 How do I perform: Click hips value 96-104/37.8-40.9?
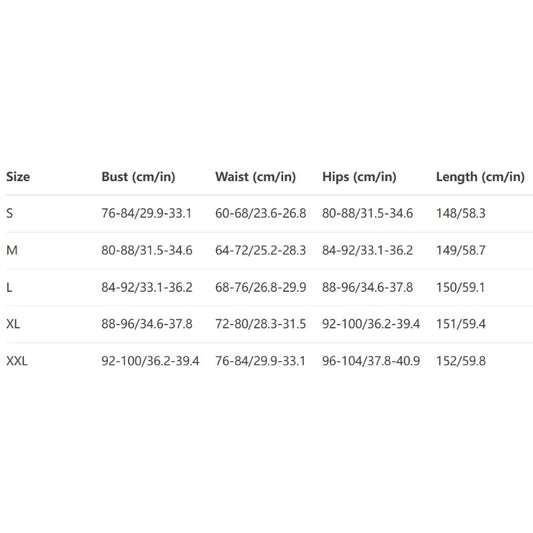[371, 361]
